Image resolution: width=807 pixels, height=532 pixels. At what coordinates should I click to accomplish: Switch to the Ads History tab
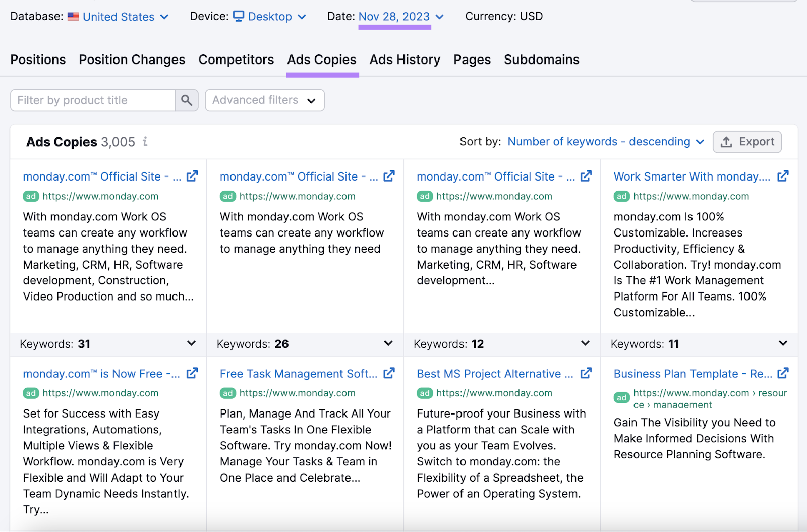[405, 60]
